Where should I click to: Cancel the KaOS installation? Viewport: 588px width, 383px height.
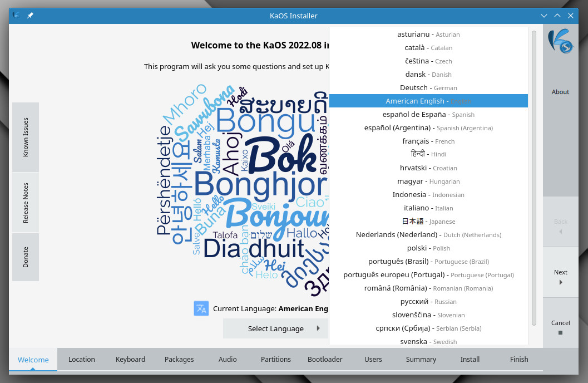[x=561, y=323]
